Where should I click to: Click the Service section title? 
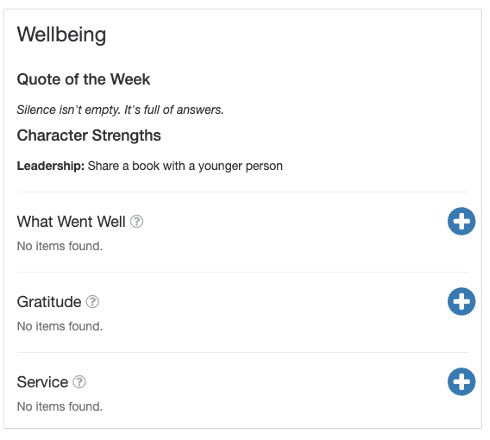tap(42, 382)
